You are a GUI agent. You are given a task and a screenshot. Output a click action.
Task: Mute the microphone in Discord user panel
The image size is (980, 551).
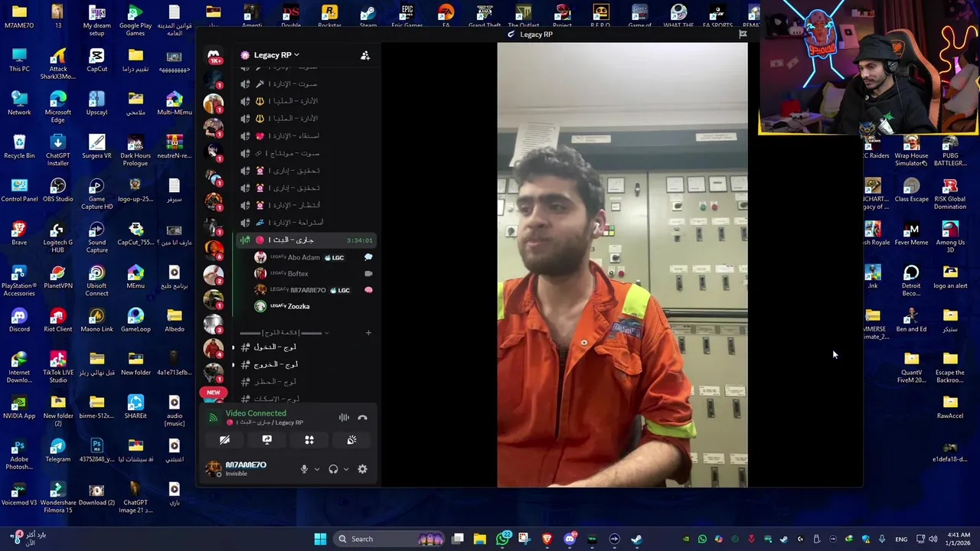coord(304,469)
